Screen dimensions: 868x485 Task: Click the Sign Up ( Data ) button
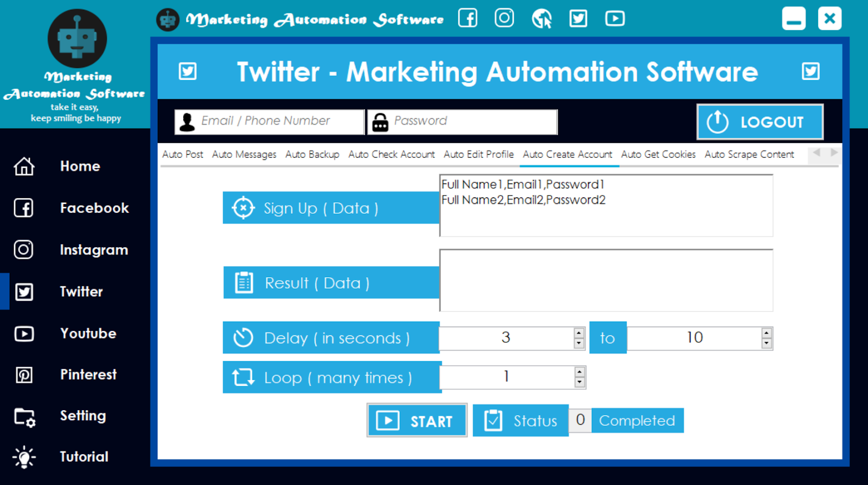(x=331, y=207)
